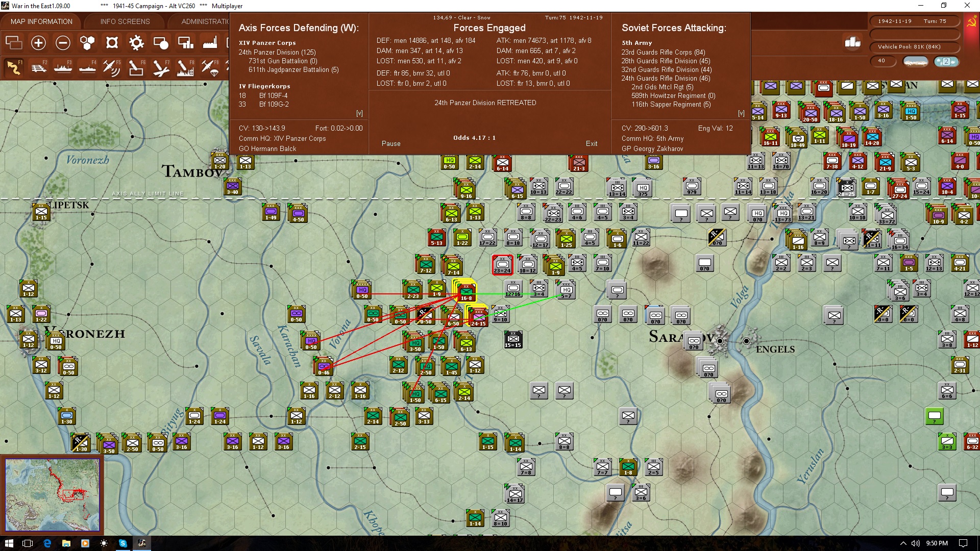
Task: Select F7 bomb airfield mode
Action: point(161,68)
